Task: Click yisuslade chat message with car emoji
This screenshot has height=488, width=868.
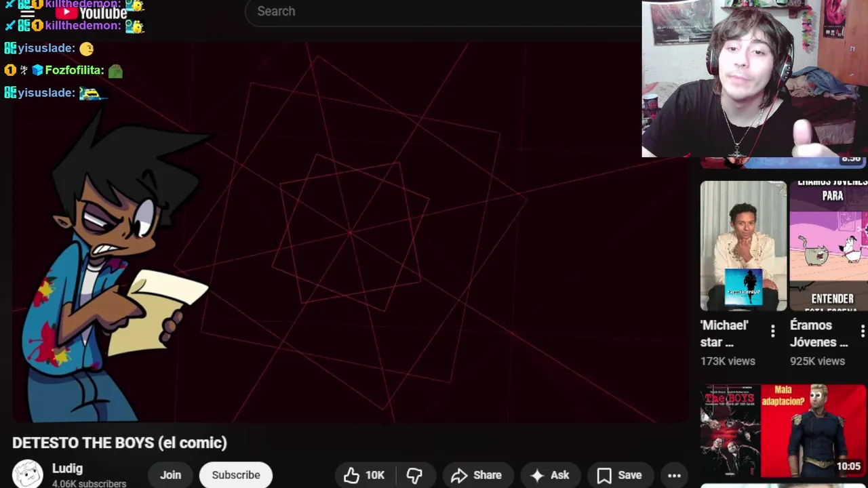Action: click(56, 93)
